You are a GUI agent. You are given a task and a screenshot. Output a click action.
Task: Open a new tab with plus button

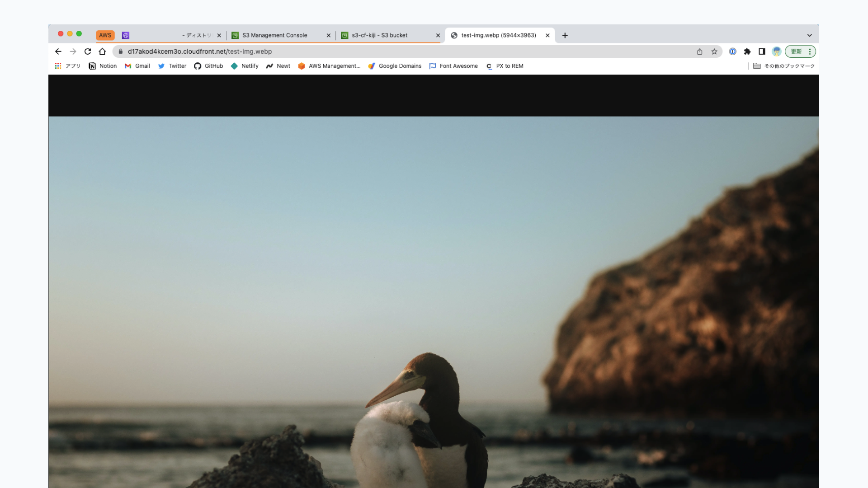[x=565, y=35]
